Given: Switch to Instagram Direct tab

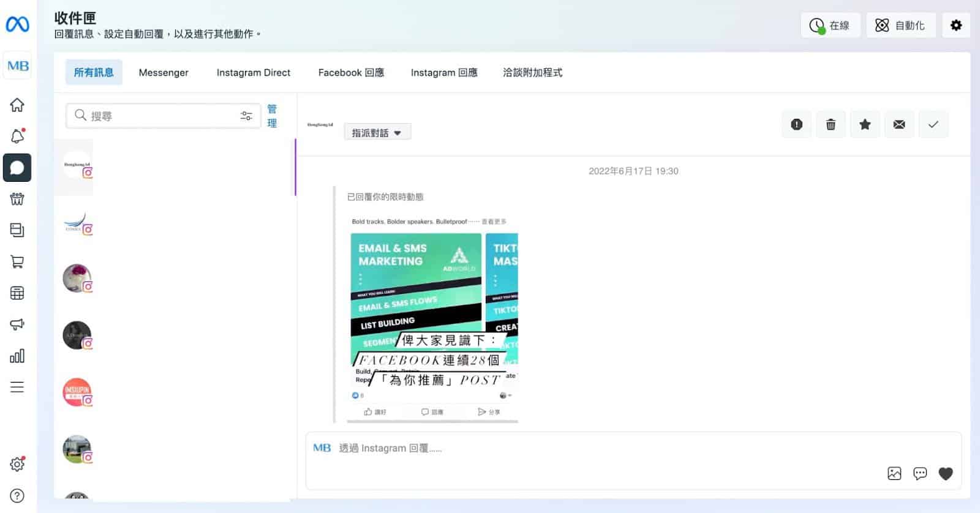Looking at the screenshot, I should coord(254,72).
